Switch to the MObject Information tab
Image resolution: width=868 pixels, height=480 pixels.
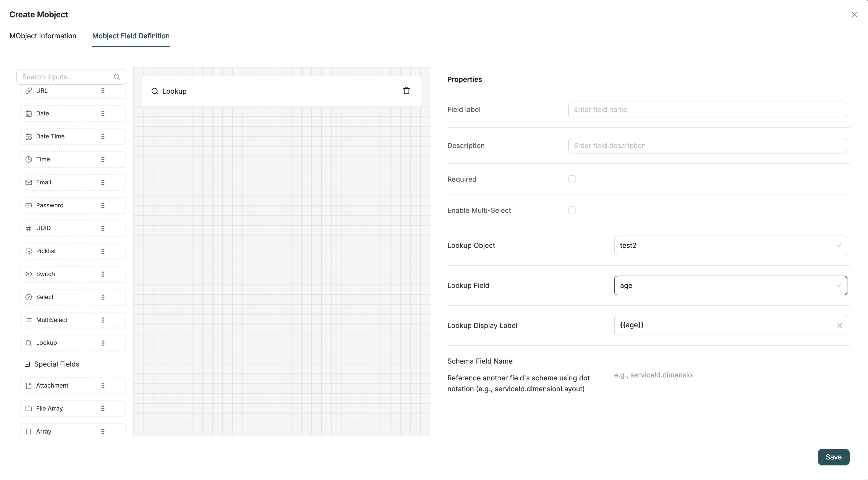[x=43, y=36]
